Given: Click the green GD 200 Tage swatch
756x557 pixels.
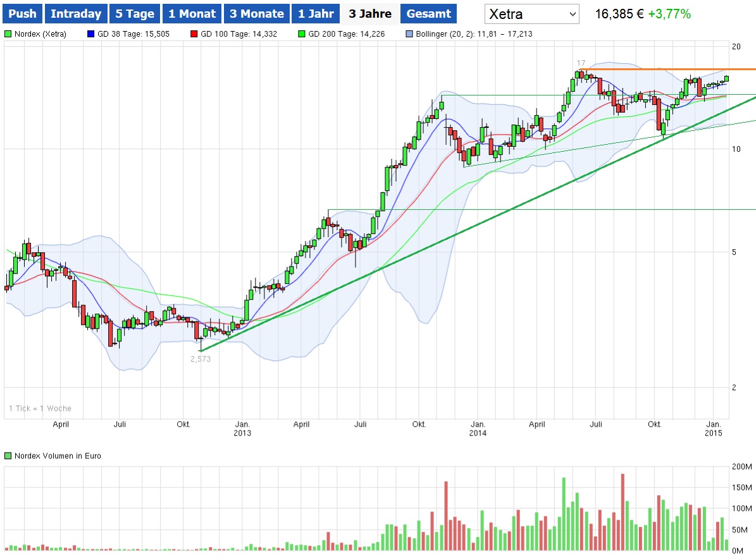Looking at the screenshot, I should coord(301,34).
